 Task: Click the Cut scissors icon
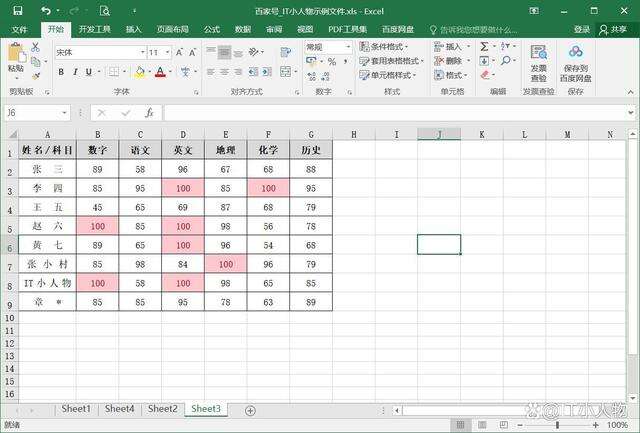(36, 47)
